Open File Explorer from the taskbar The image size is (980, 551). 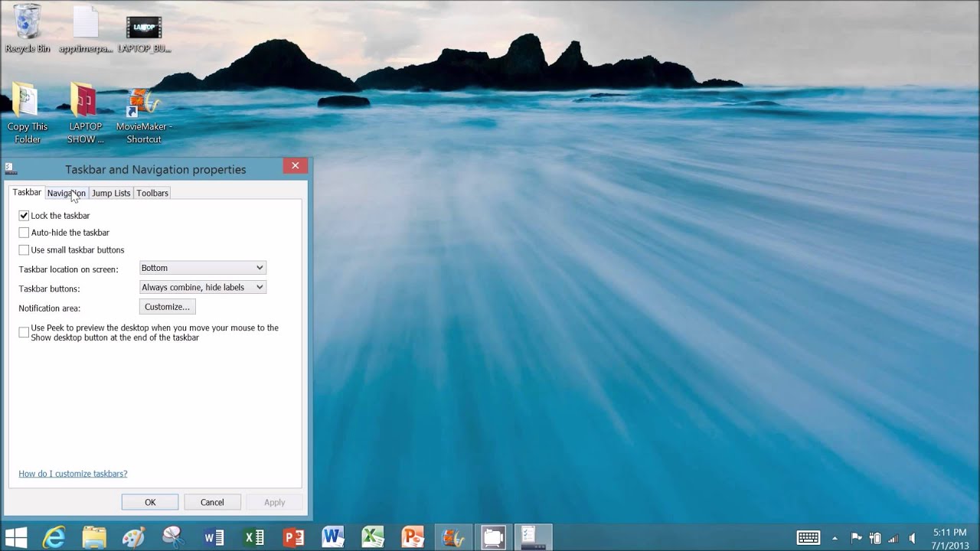[94, 537]
